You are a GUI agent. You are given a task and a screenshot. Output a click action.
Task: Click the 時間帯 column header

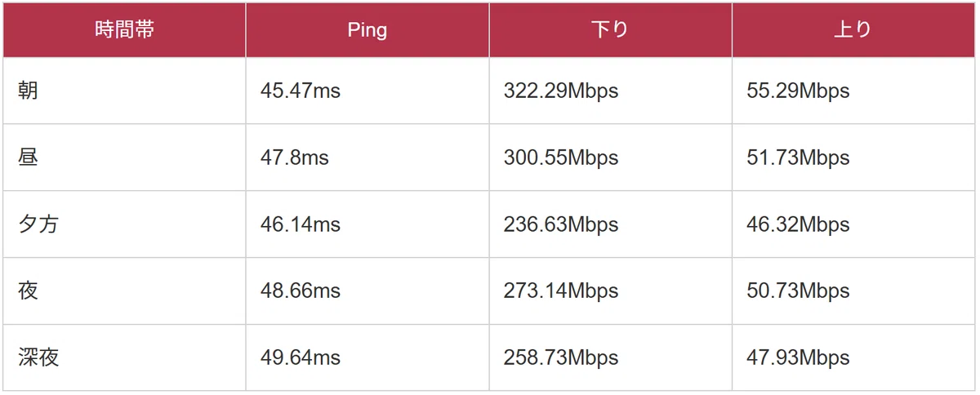pyautogui.click(x=124, y=30)
